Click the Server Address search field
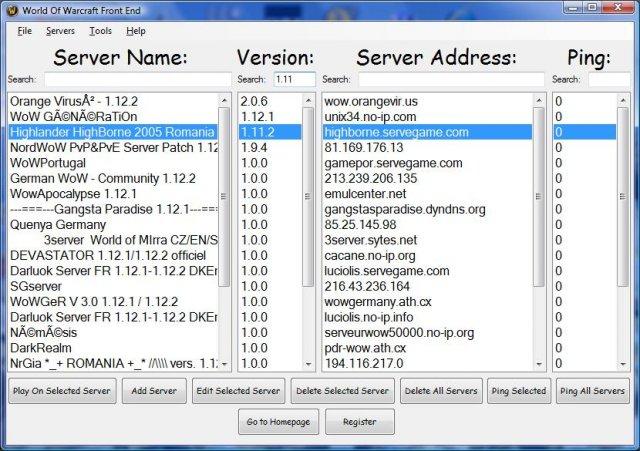640x451 pixels. point(451,79)
